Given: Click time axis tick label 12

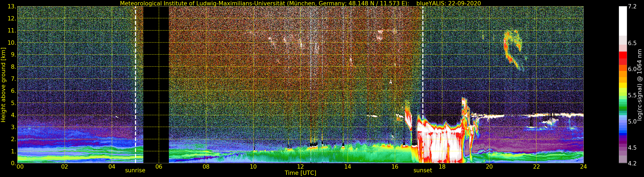Looking at the screenshot, I should pos(300,167).
